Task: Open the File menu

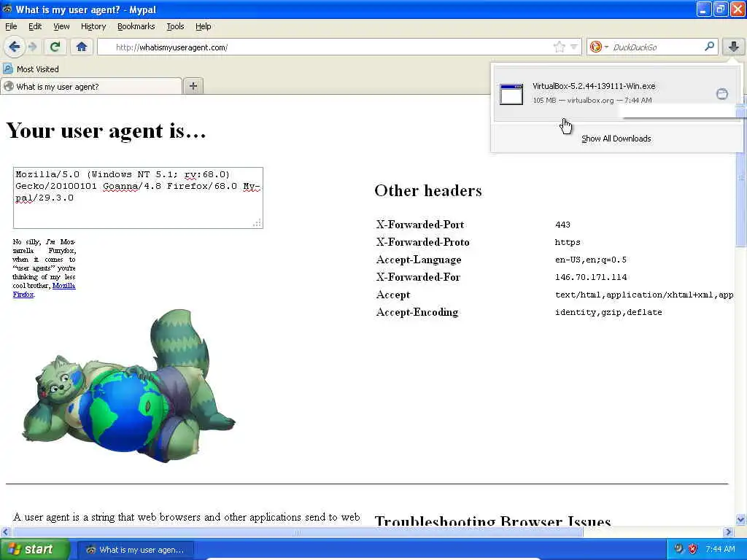Action: [x=11, y=26]
